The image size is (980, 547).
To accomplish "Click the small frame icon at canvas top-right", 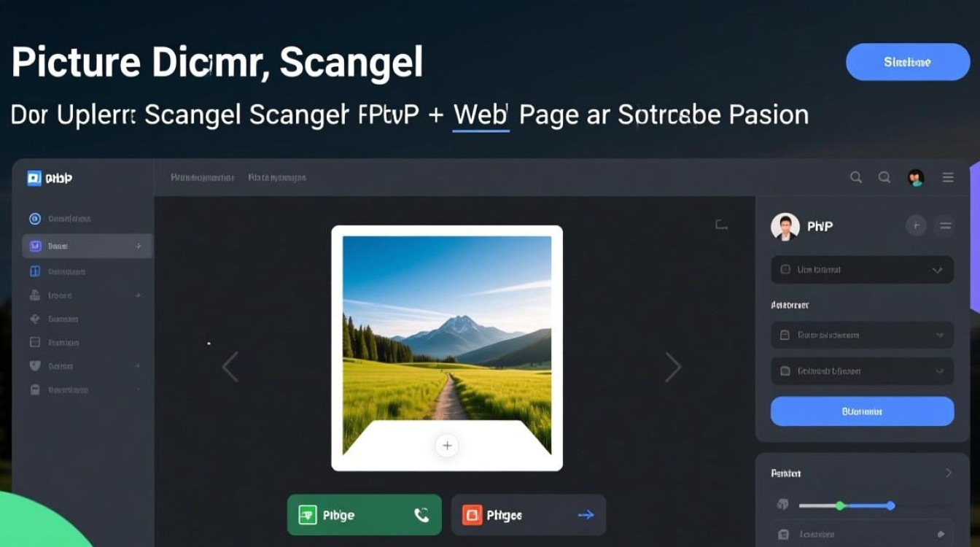I will pos(721,225).
